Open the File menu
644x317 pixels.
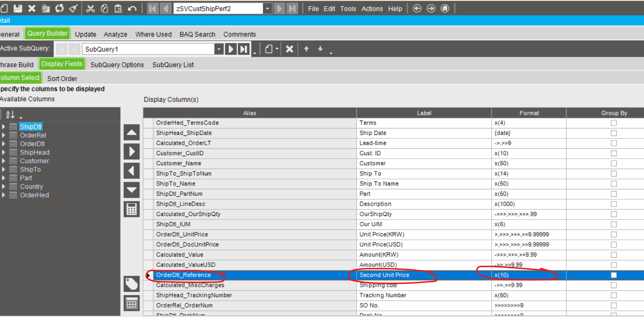coord(313,9)
